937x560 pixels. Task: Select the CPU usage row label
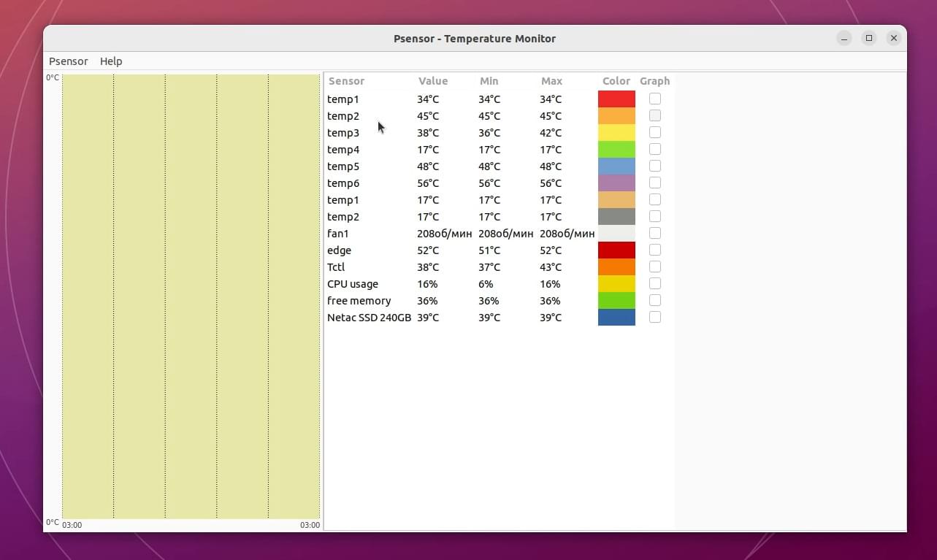coord(353,284)
